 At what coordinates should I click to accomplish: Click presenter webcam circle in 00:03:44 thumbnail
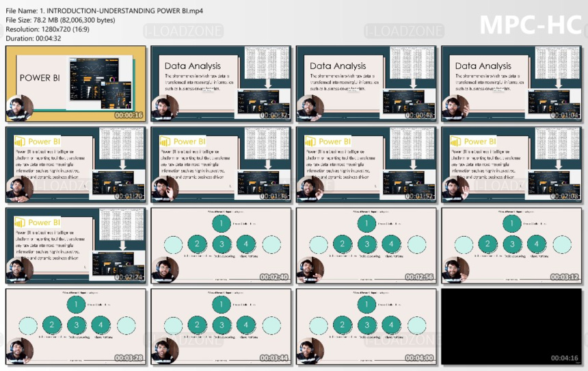pyautogui.click(x=165, y=350)
